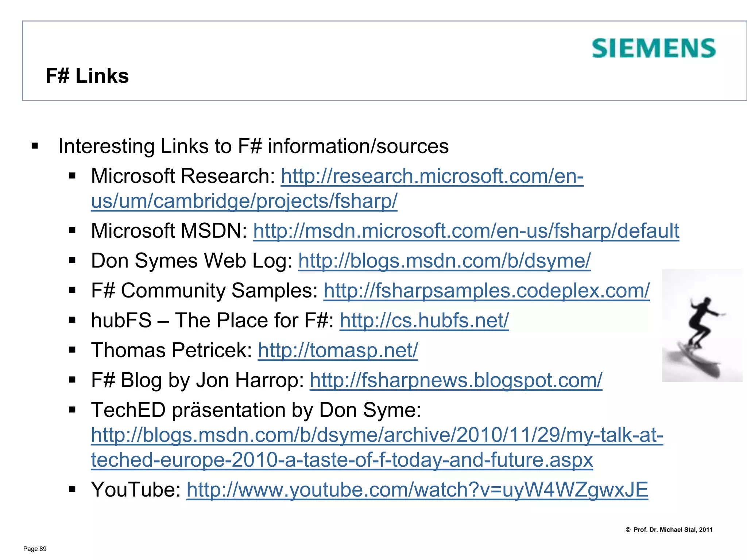The width and height of the screenshot is (747, 560).
Task: Select the "TechED präsentation by Don Syme:" text
Action: tap(256, 410)
